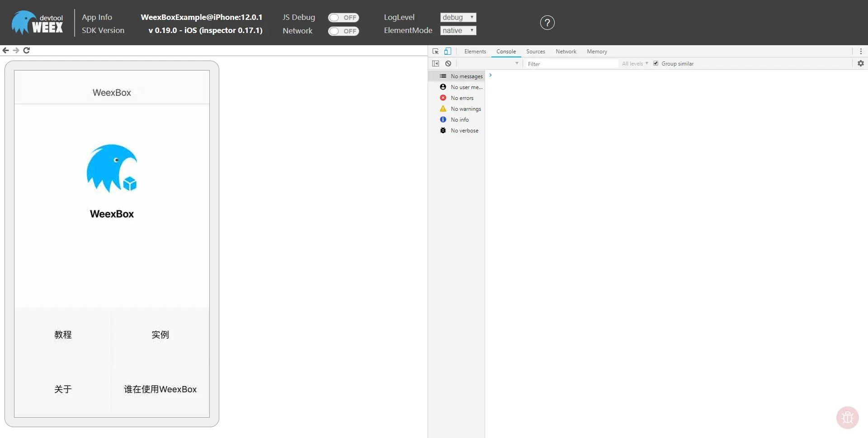The width and height of the screenshot is (868, 438).
Task: Toggle the device toolbar icon
Action: (448, 52)
